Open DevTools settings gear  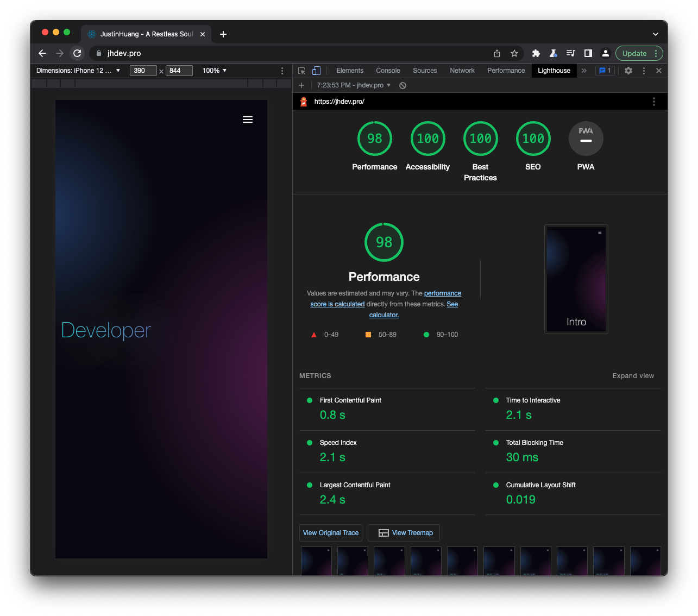tap(628, 71)
